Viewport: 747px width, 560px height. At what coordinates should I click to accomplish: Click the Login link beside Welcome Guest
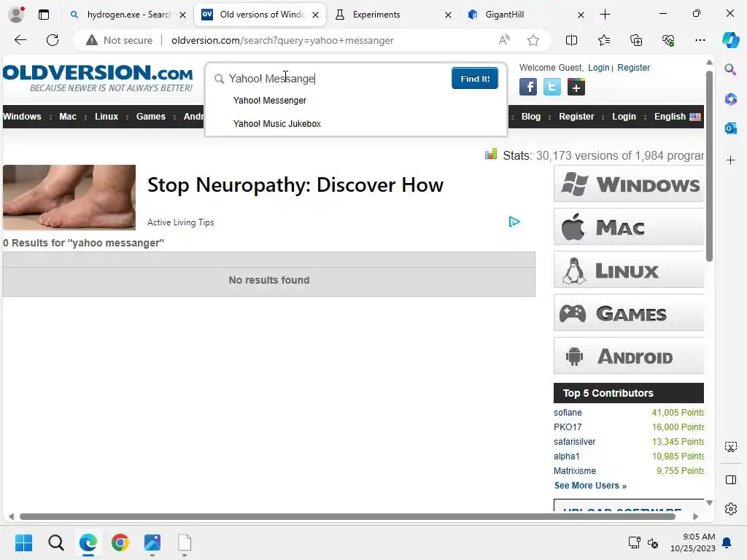(598, 68)
